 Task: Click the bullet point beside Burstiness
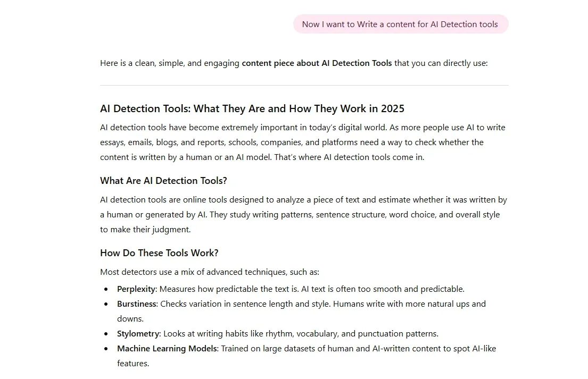coord(106,304)
